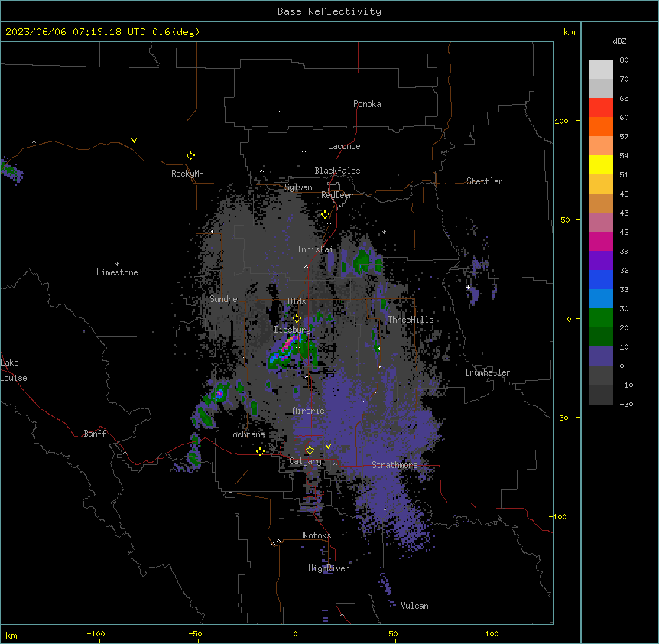Click the RedDeer city label
659x644 pixels.
(336, 195)
